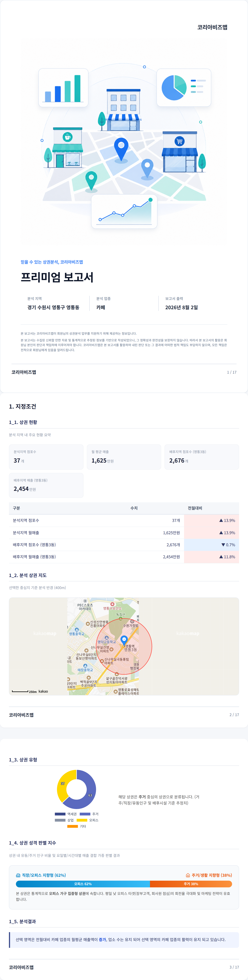This screenshot has width=248, height=980.
Task: Click the 상업 legend swatch
Action: click(x=60, y=820)
